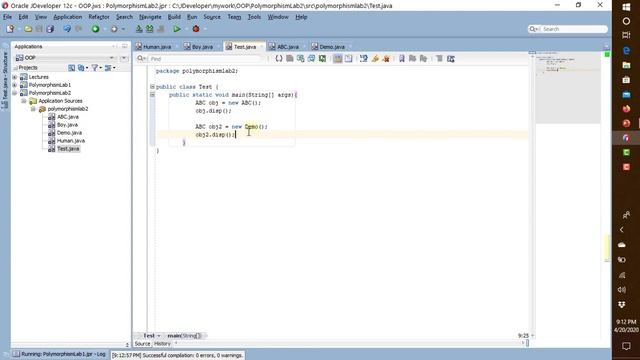Click the Forward navigation icon
Image resolution: width=640 pixels, height=360 pixels.
tap(114, 29)
